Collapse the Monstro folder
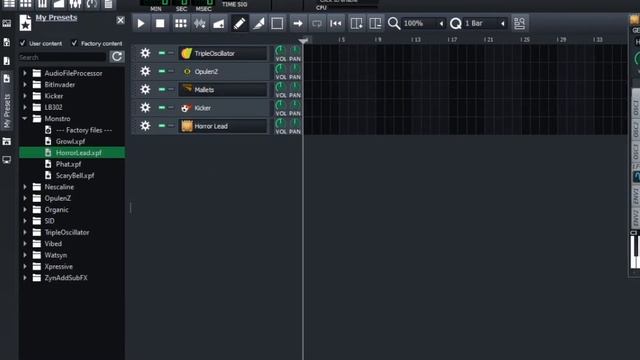 pyautogui.click(x=25, y=118)
